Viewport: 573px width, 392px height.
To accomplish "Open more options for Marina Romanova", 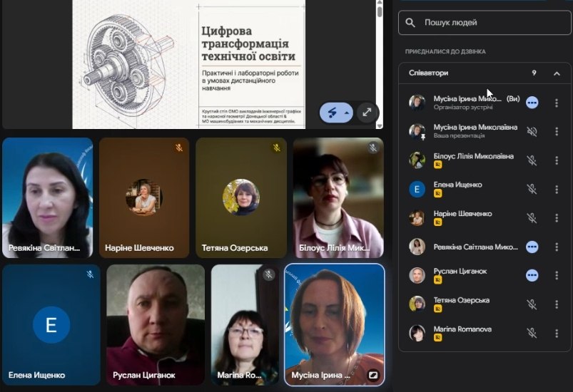I will coord(557,333).
